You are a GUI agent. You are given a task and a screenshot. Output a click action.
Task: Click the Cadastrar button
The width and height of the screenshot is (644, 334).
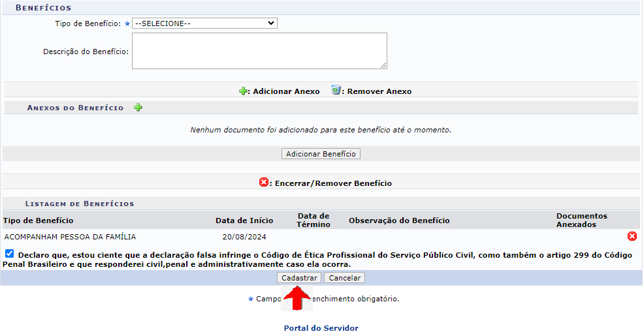point(299,278)
